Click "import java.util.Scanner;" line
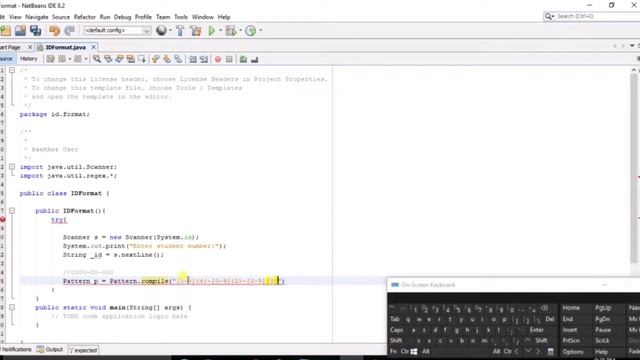Viewport: 640px width, 360px height. point(68,167)
